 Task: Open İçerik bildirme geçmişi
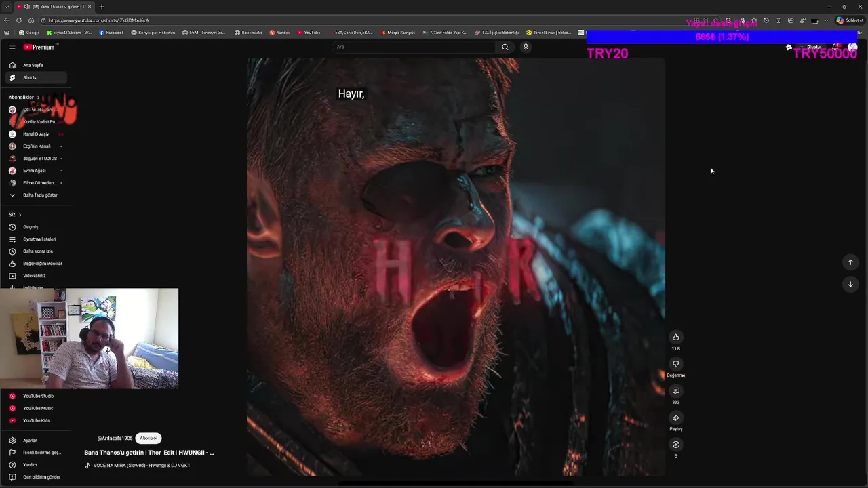35,453
